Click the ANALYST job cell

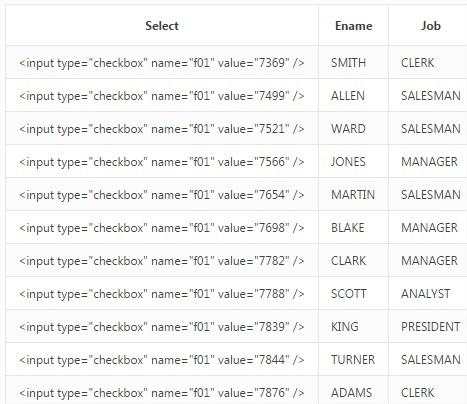tap(426, 294)
